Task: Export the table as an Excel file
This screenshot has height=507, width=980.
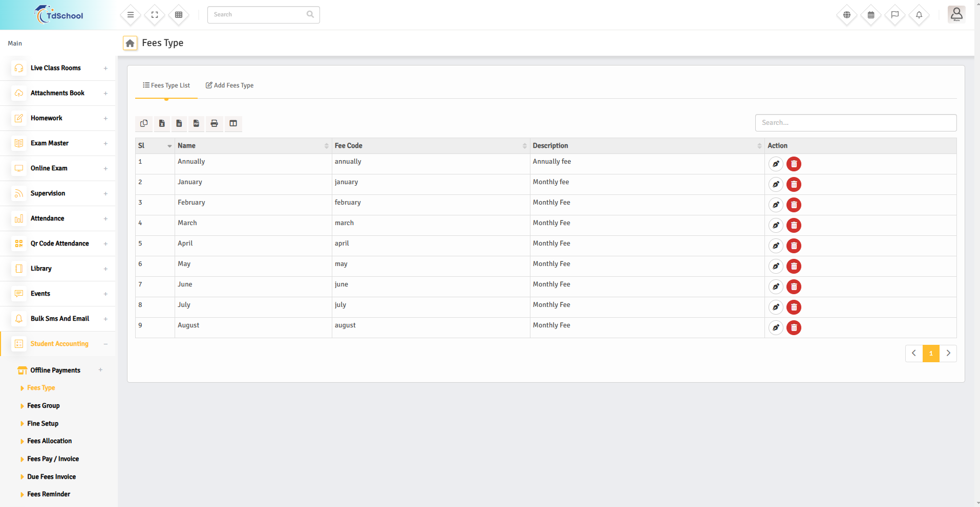Action: (x=162, y=123)
